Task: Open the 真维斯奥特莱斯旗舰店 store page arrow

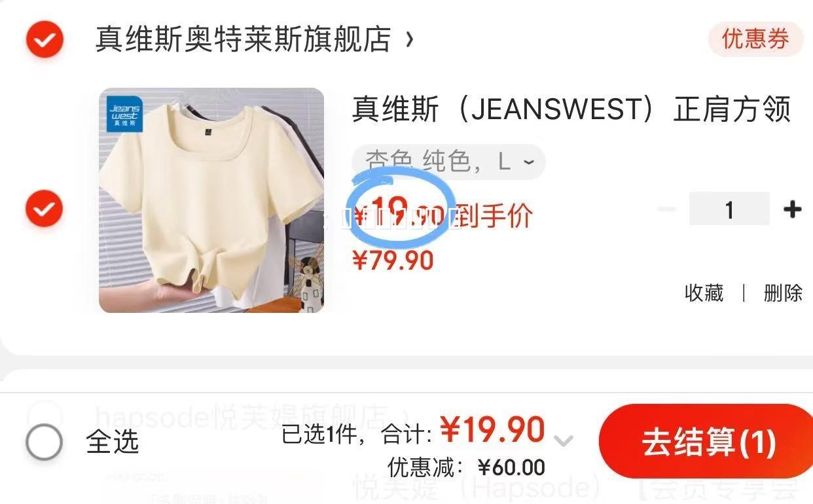Action: point(410,39)
